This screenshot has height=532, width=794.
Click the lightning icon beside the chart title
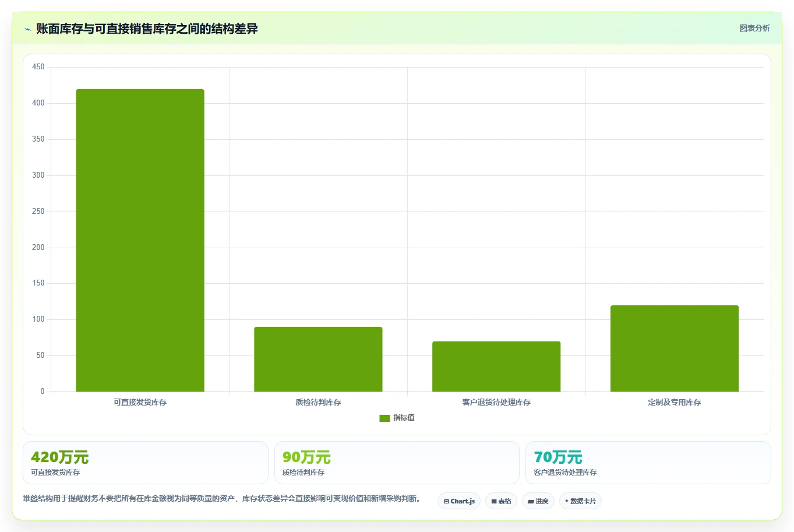[x=27, y=29]
